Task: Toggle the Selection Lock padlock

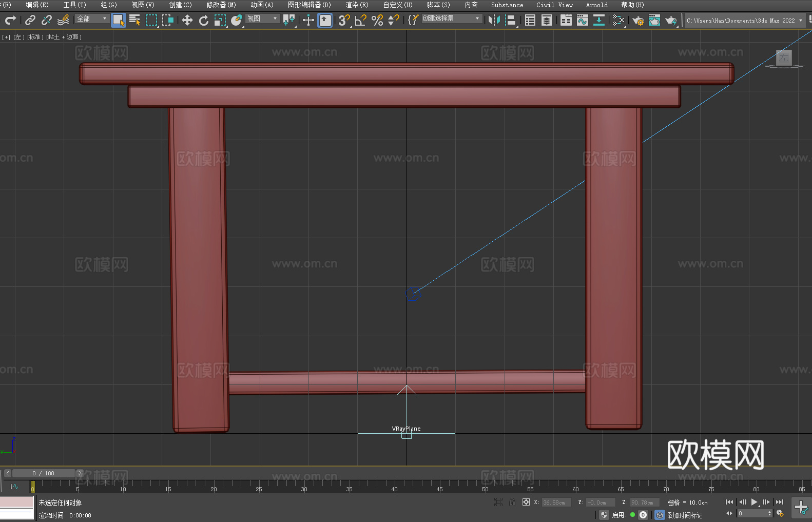Action: (512, 502)
